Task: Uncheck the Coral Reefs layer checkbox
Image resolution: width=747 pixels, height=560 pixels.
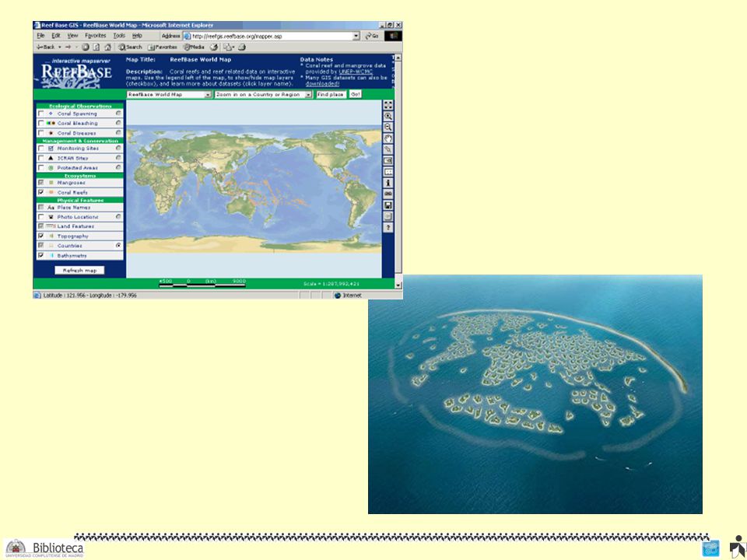Action: (x=41, y=192)
